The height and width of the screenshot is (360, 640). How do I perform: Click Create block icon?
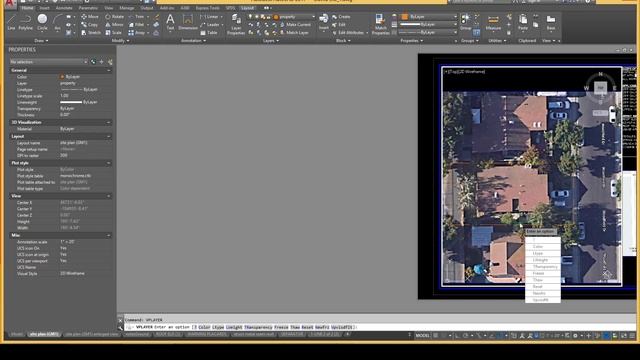point(341,17)
